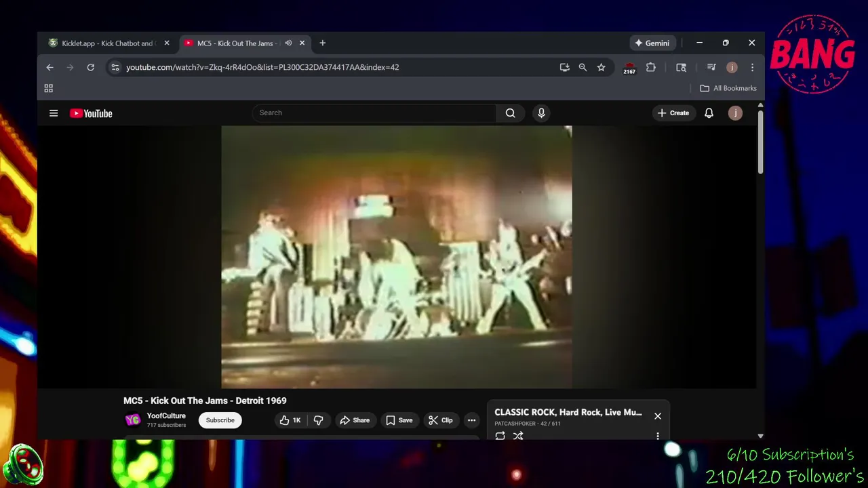The width and height of the screenshot is (868, 488).
Task: Click the scrollbar down arrow
Action: click(x=760, y=436)
